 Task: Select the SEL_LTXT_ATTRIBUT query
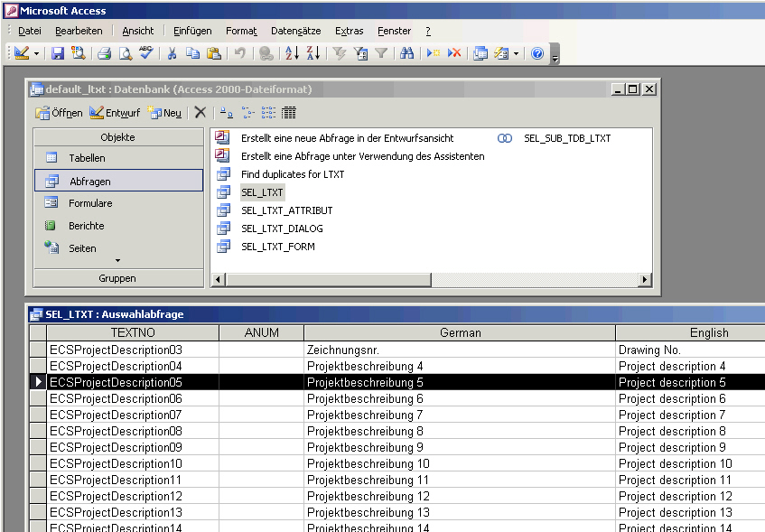coord(287,210)
